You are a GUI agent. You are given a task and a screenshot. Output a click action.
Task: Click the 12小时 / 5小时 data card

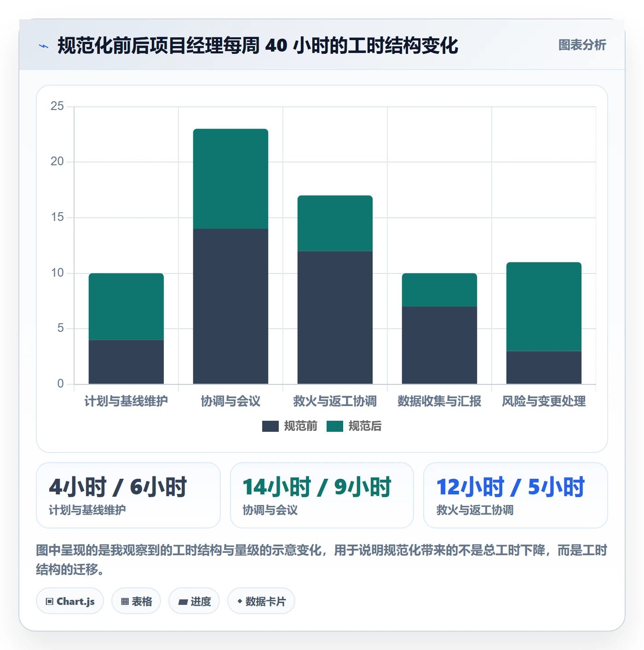(516, 495)
